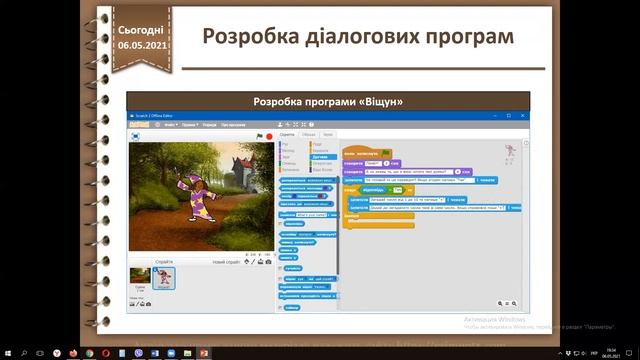Paint new backdrop icon under the stage thumbnail
Image resolution: width=640 pixels, height=360 pixels.
(137, 304)
